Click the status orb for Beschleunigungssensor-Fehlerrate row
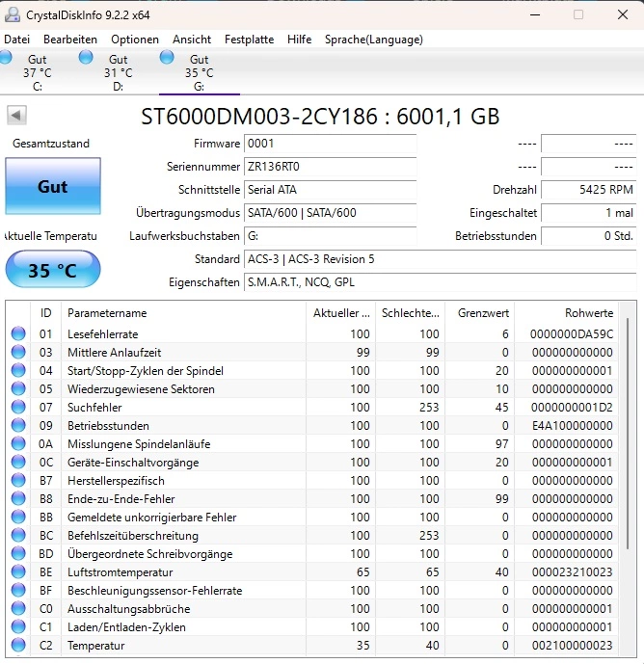 click(x=18, y=591)
